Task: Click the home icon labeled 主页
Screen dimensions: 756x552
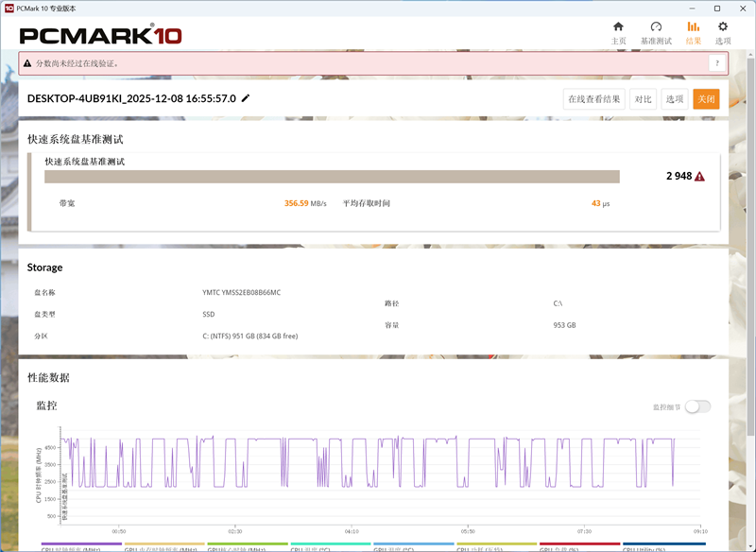Action: (x=618, y=32)
